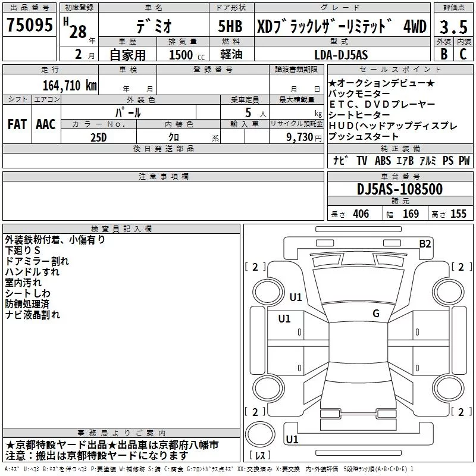Click the length value 406

[x=361, y=214]
